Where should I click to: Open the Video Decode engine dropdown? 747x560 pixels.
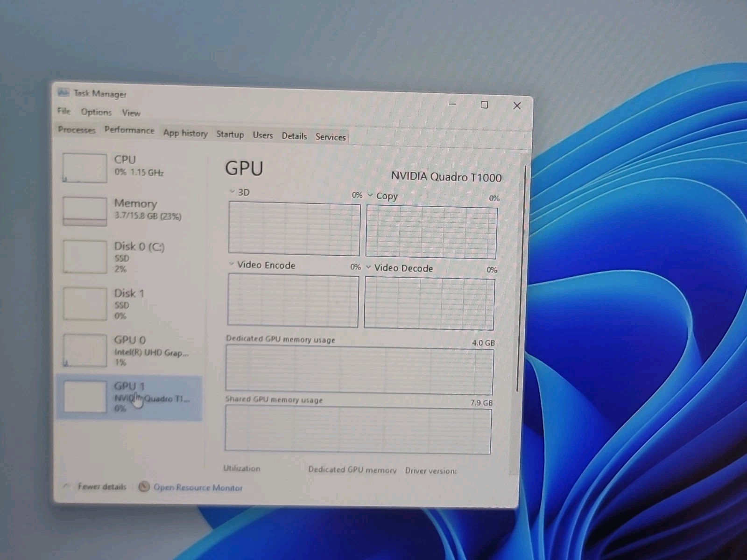pos(368,267)
